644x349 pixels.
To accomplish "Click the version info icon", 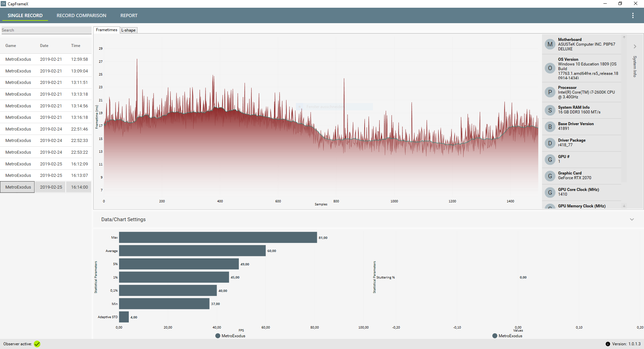I will click(608, 344).
